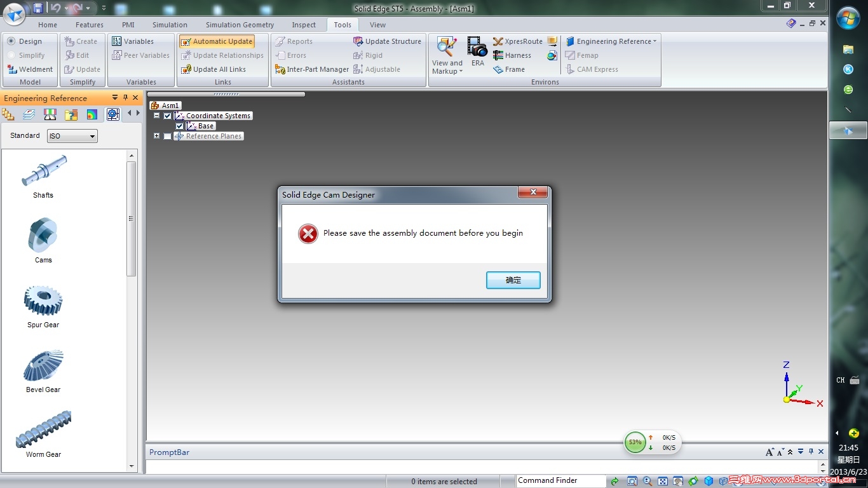Launch ERA rendering and animation
The height and width of the screenshot is (488, 868).
coord(478,51)
